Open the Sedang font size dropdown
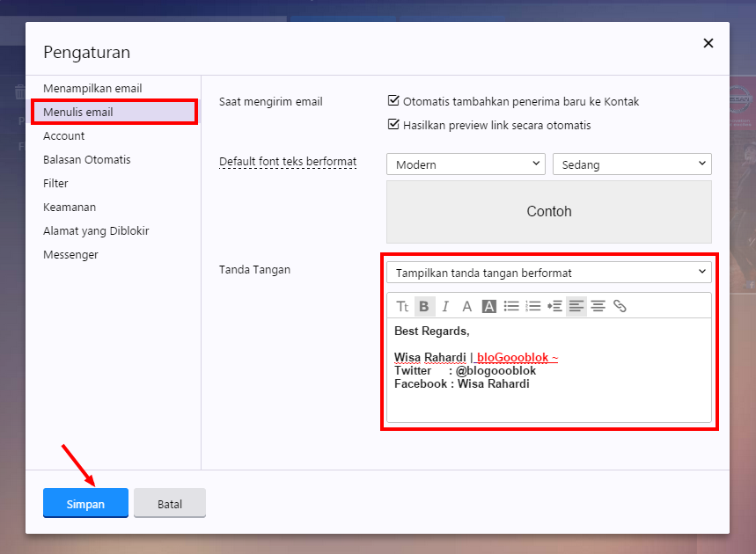The width and height of the screenshot is (756, 554). [632, 164]
